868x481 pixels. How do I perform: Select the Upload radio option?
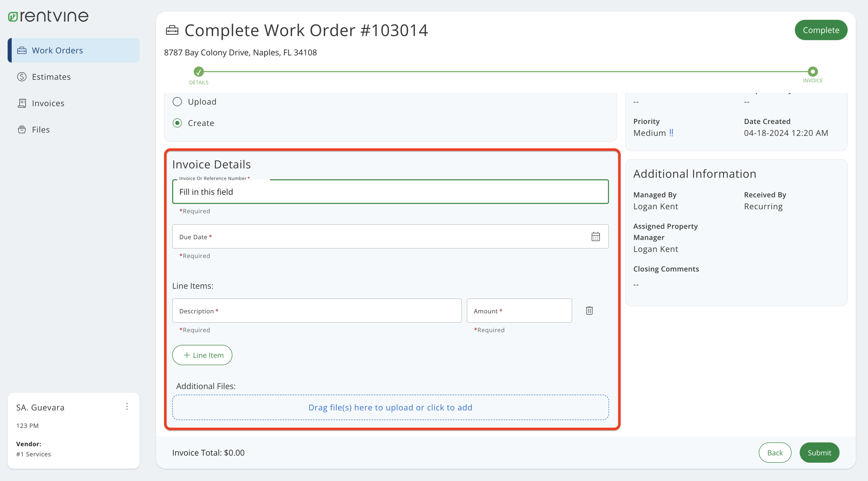(x=177, y=102)
